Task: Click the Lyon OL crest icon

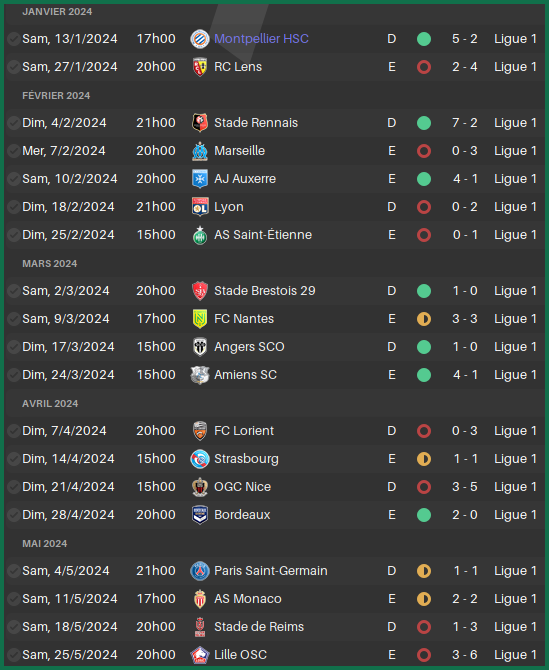Action: click(x=200, y=207)
